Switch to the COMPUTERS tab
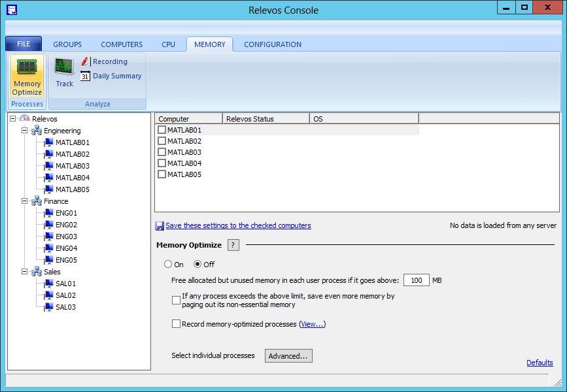Image resolution: width=567 pixels, height=392 pixels. [x=122, y=44]
